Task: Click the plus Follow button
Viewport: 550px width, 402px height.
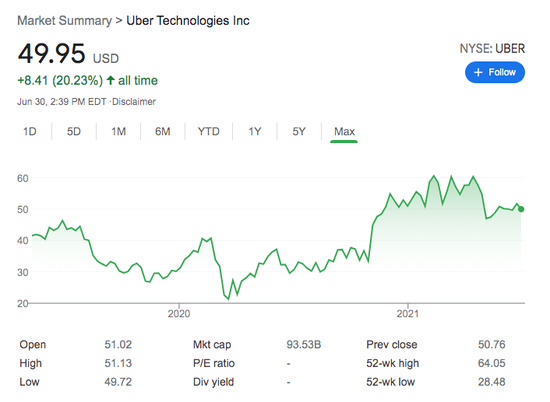Action: 495,72
